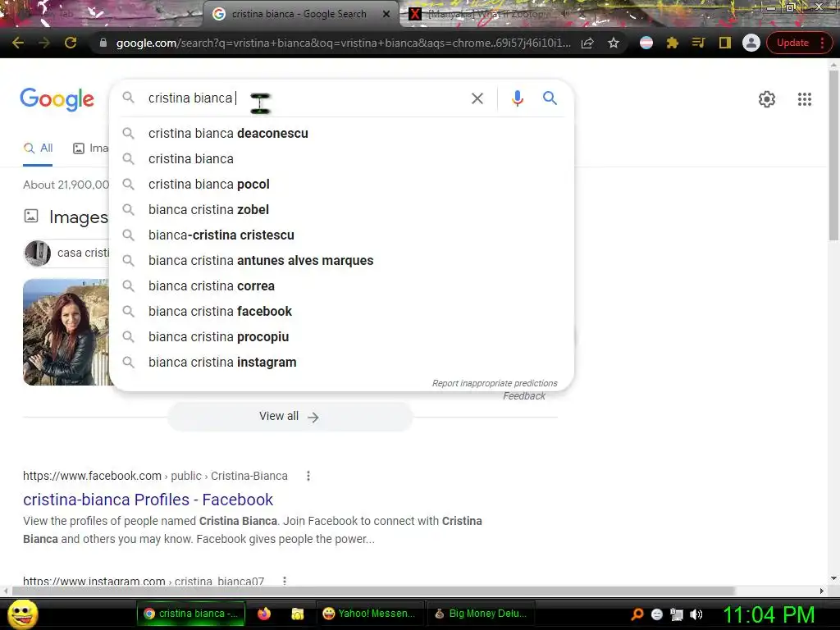Choose suggestion bianca cristina instagram
Screen dimensions: 840x630
click(x=341, y=362)
